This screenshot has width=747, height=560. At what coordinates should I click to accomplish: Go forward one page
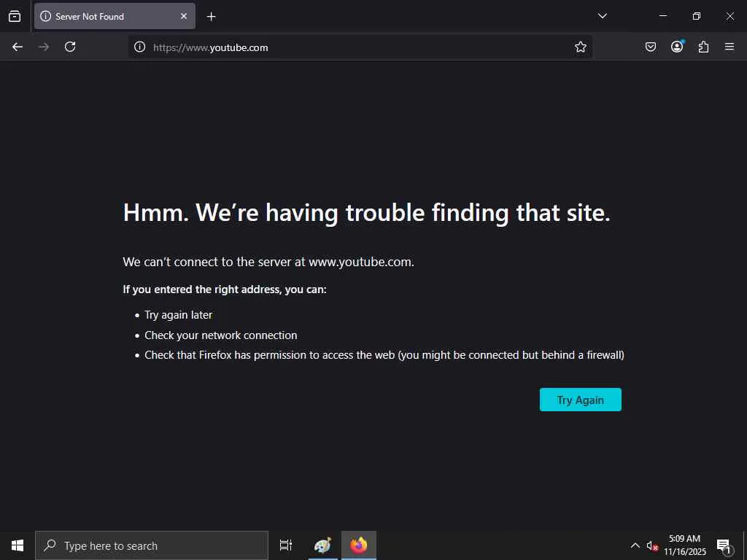pyautogui.click(x=44, y=47)
